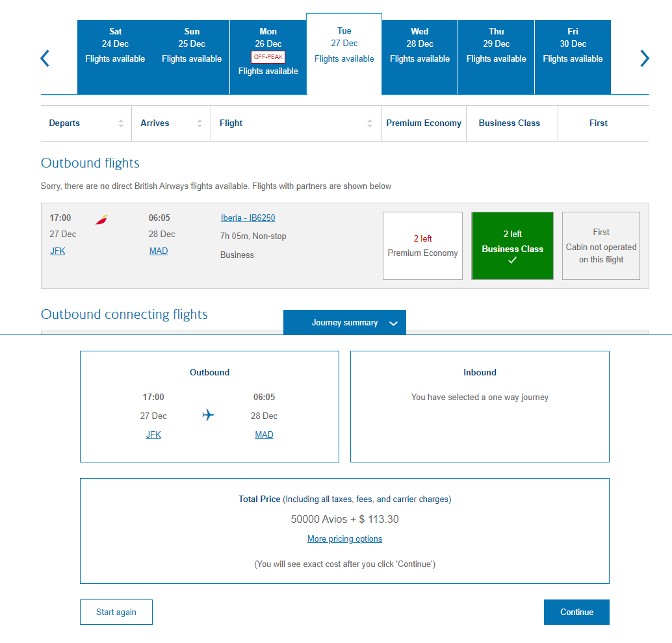Image resolution: width=672 pixels, height=643 pixels.
Task: Click the First column header
Action: (x=599, y=123)
